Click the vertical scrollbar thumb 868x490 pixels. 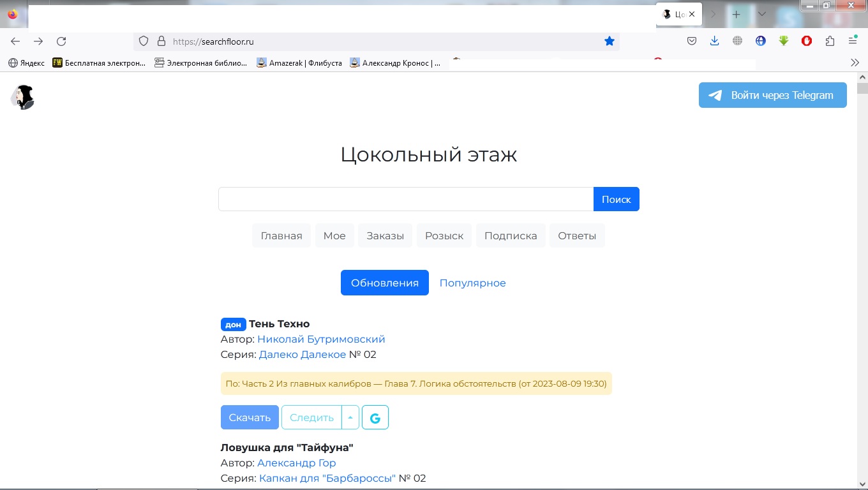862,89
